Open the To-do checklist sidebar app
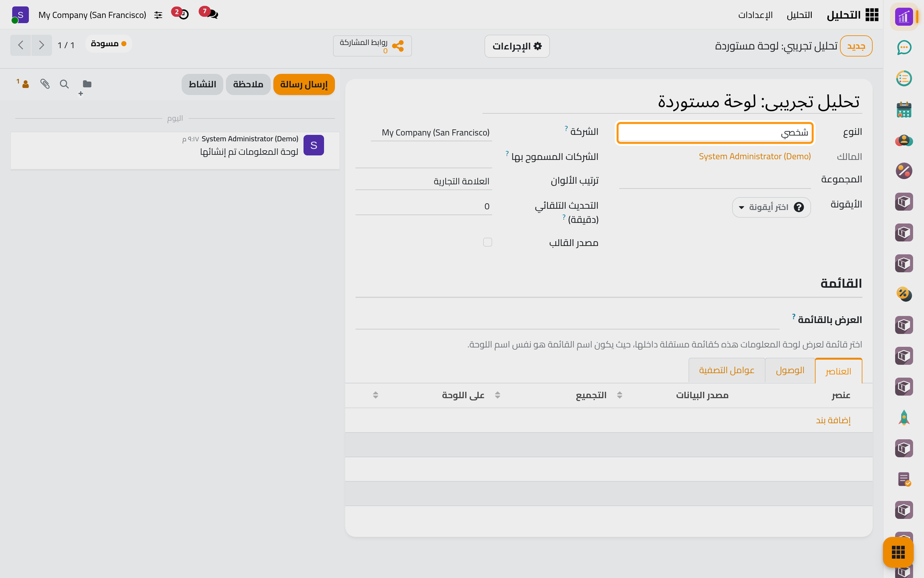 click(904, 78)
